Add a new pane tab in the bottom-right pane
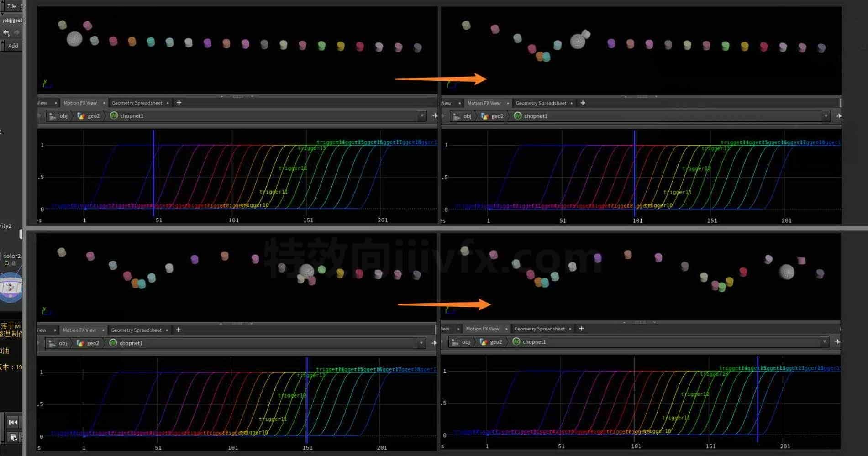The width and height of the screenshot is (868, 456). 581,329
